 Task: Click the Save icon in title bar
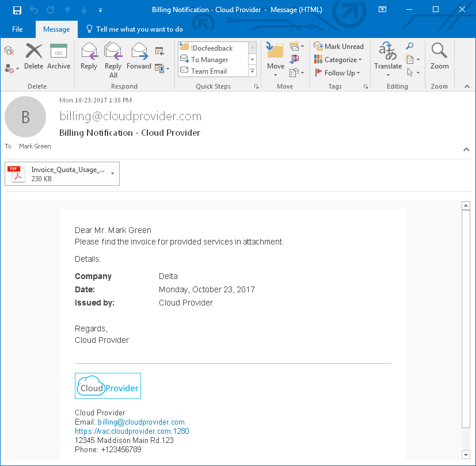pos(17,10)
